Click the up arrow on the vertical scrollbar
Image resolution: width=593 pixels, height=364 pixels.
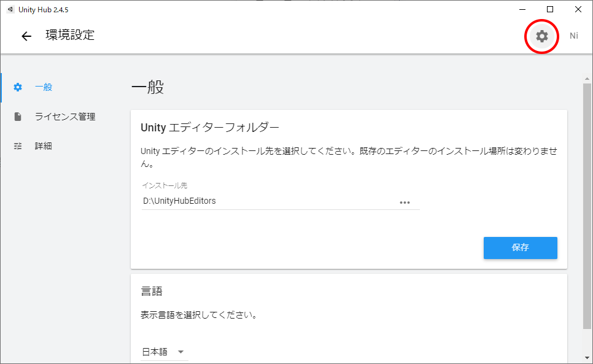(x=587, y=77)
